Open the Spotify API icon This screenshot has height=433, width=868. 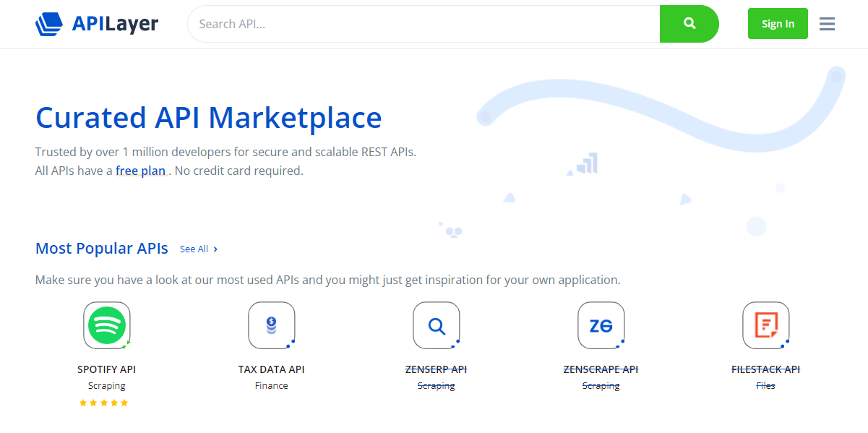tap(107, 325)
